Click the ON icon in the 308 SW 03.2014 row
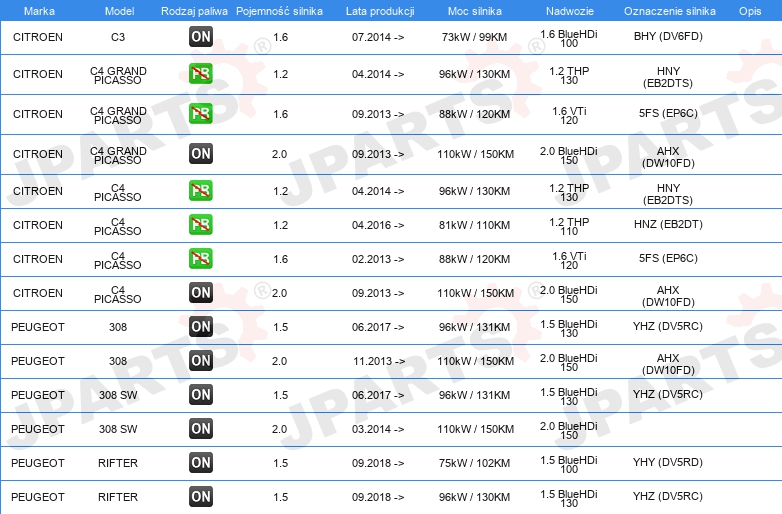 pyautogui.click(x=200, y=429)
